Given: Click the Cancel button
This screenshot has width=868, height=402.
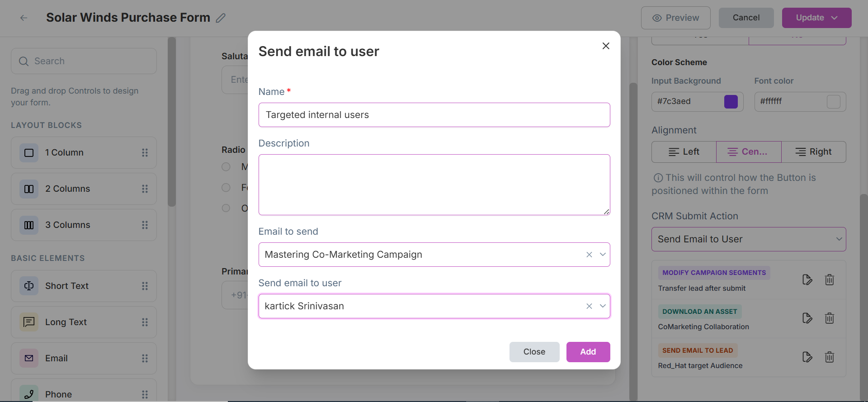Looking at the screenshot, I should click(746, 18).
